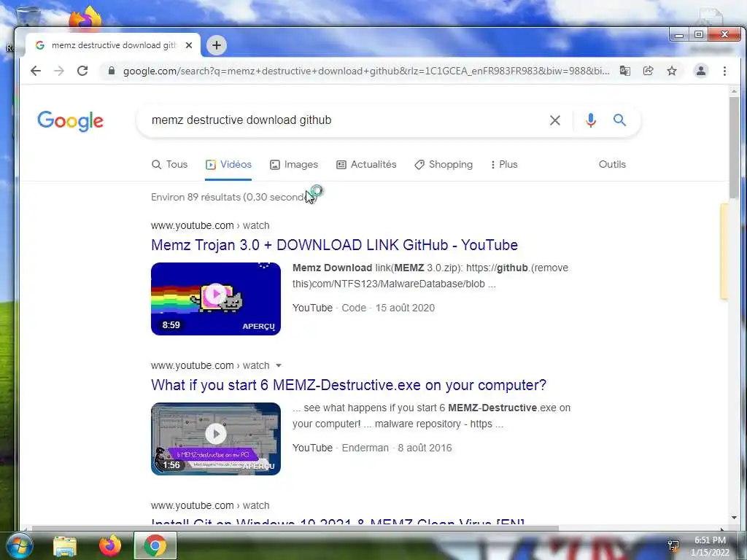This screenshot has width=747, height=560.
Task: Click the Google logo
Action: [x=71, y=121]
